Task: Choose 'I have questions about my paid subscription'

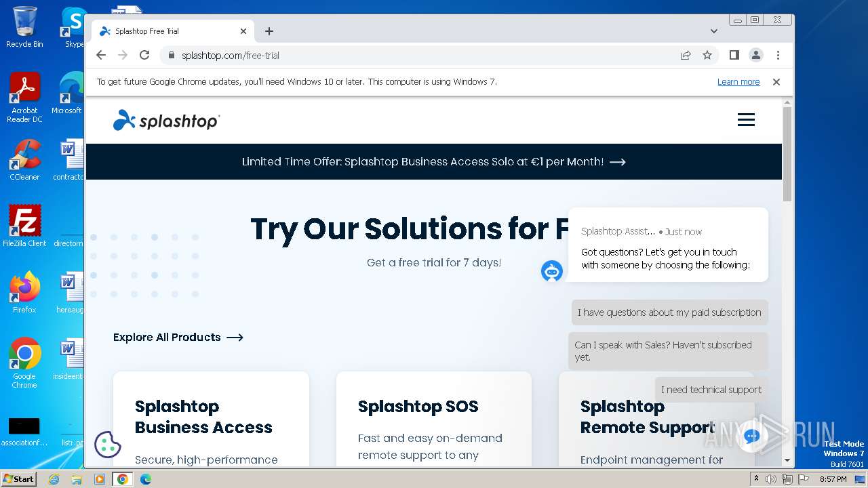Action: click(669, 312)
